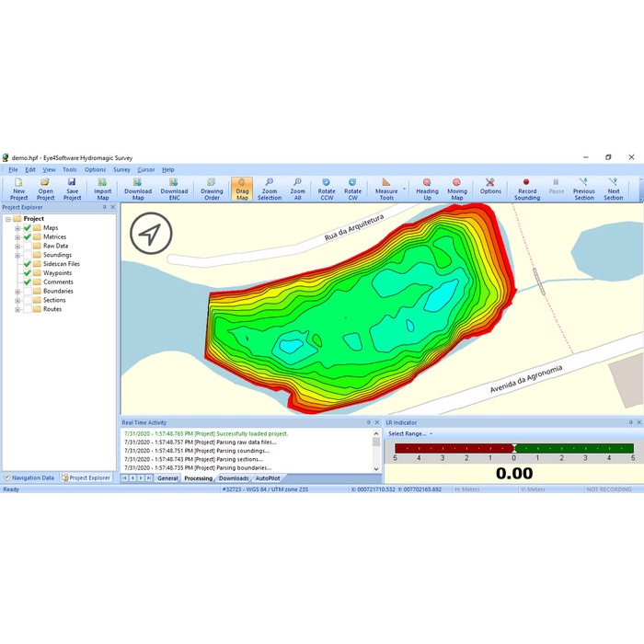Start Record Sounding
The image size is (644, 644).
coord(527,189)
